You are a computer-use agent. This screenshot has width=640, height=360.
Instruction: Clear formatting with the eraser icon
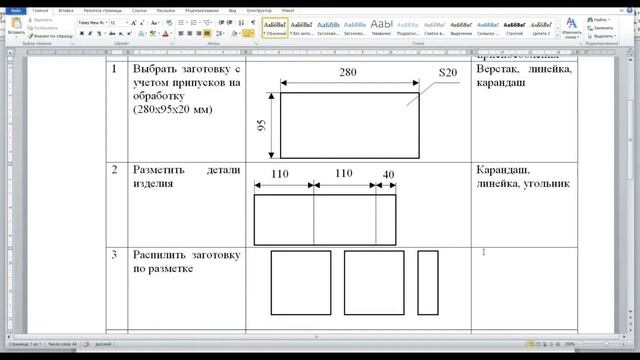click(x=169, y=23)
